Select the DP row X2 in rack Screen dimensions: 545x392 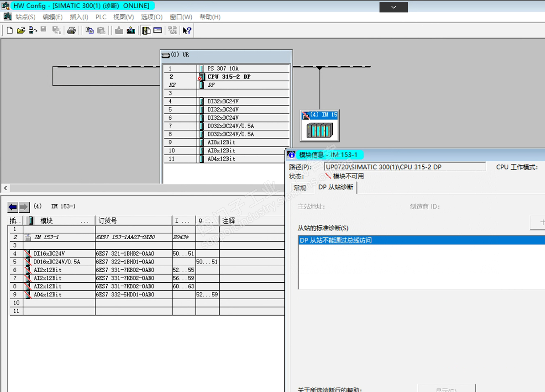[227, 85]
